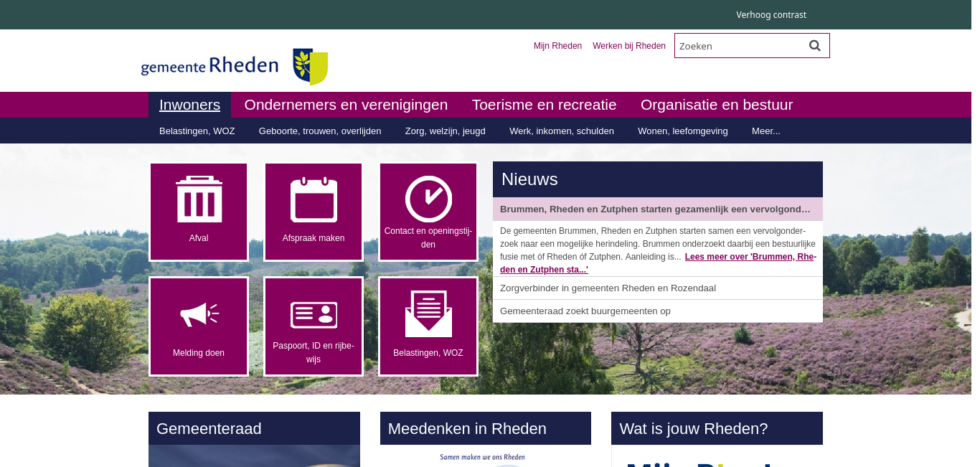The width and height of the screenshot is (980, 467).
Task: Switch to Ondernemers en verenigingen tab
Action: (346, 105)
